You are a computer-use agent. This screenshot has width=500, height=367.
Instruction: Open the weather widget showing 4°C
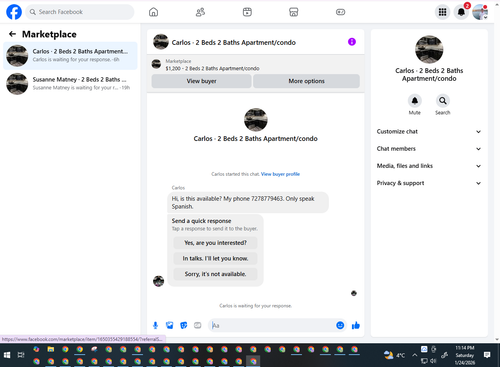[394, 355]
